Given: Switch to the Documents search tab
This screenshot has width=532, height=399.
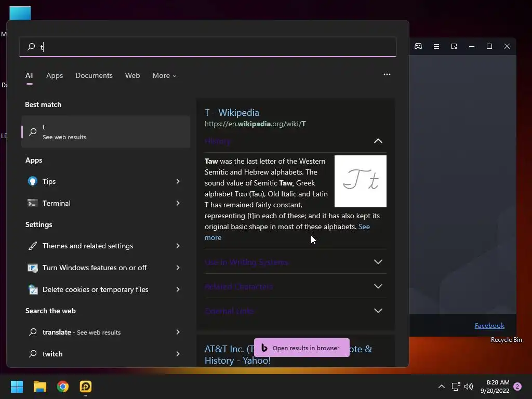Looking at the screenshot, I should click(x=94, y=76).
